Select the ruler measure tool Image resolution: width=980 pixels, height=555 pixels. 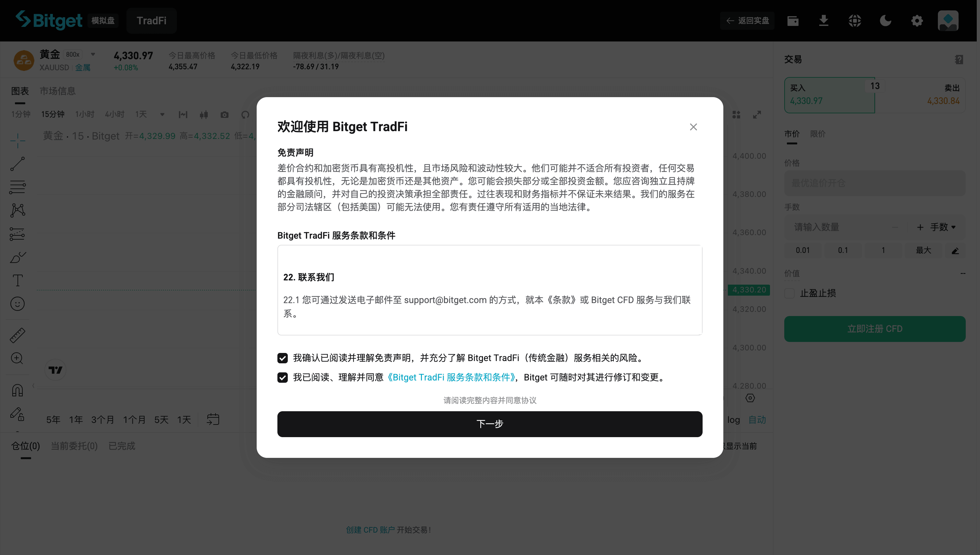17,335
